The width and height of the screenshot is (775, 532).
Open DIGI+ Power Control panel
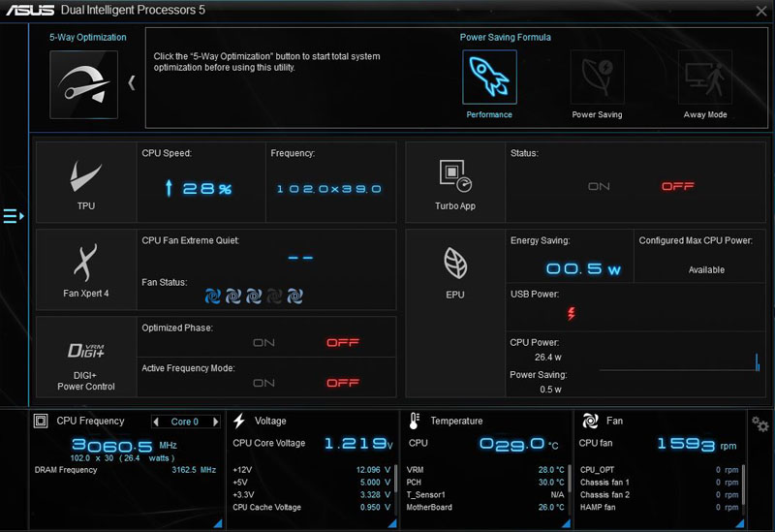tap(86, 356)
